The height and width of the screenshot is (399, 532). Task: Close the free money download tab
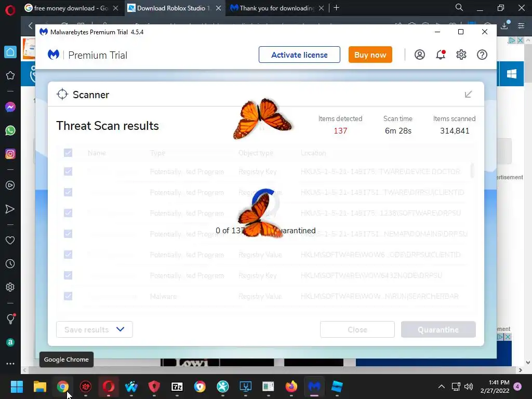click(x=116, y=8)
